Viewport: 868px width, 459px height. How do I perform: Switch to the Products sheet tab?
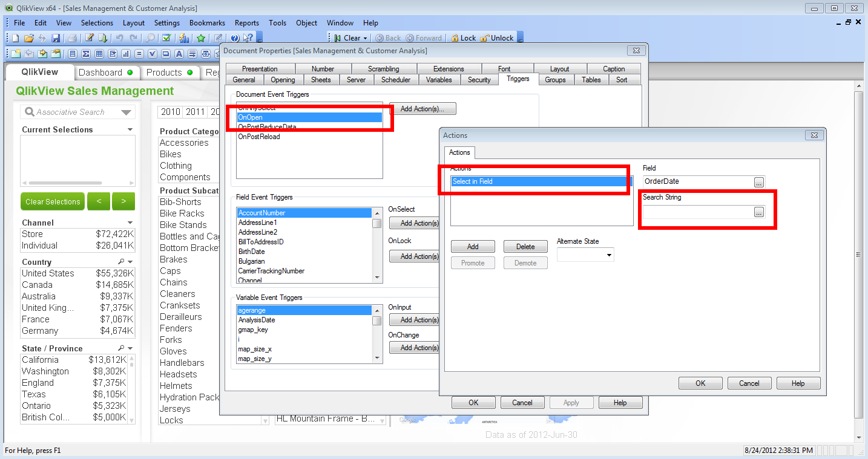(x=170, y=73)
